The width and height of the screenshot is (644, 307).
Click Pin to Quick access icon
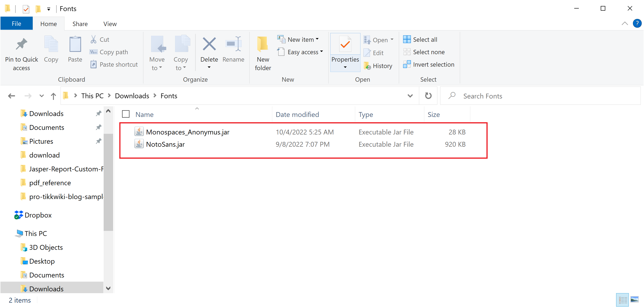pyautogui.click(x=21, y=44)
